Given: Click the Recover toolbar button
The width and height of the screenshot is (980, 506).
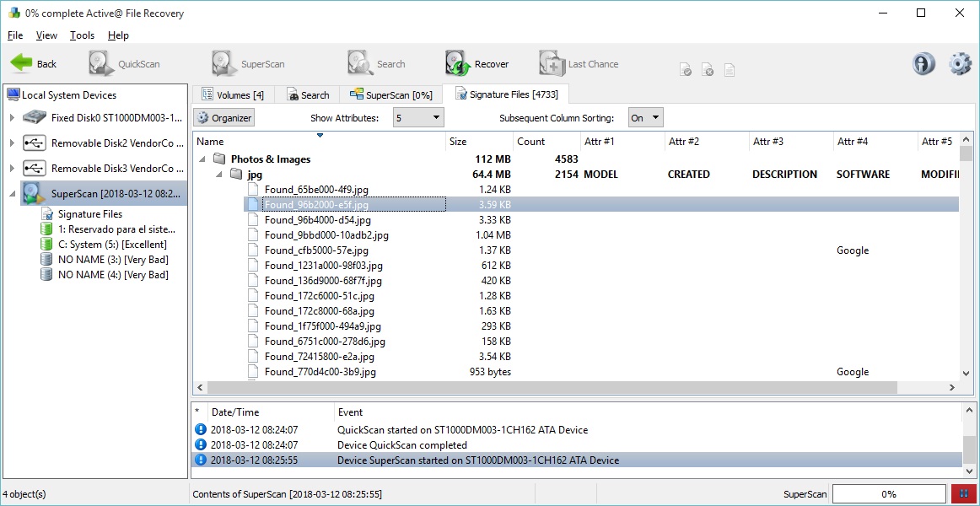Looking at the screenshot, I should tap(477, 64).
